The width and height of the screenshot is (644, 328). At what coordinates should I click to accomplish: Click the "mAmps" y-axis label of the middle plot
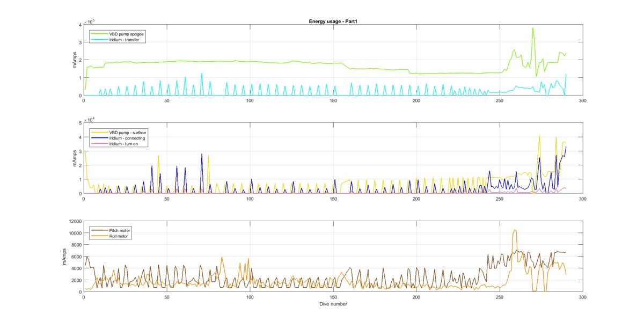pyautogui.click(x=75, y=158)
